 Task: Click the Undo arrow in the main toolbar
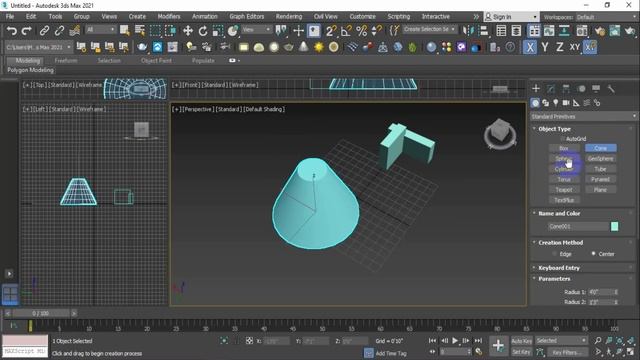12,31
